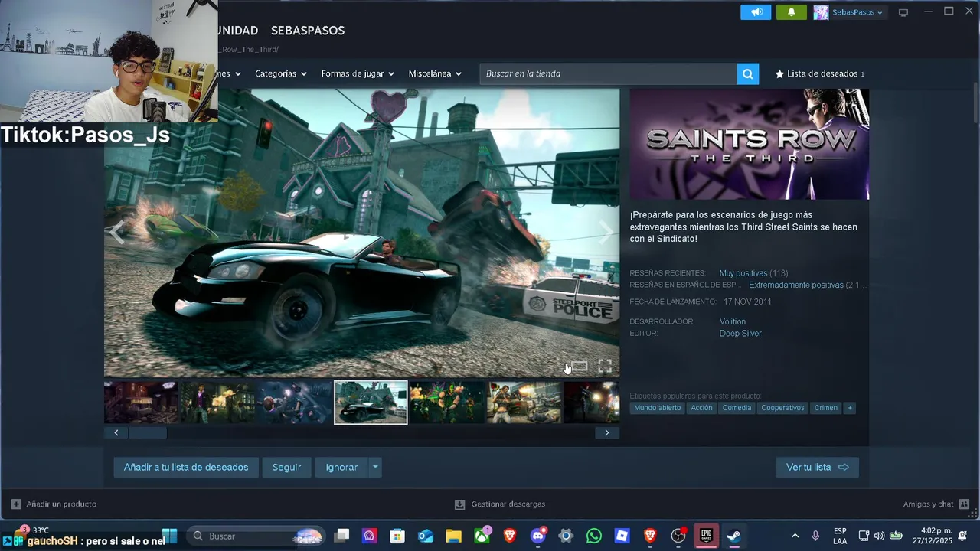
Task: Open WhatsApp from taskbar
Action: click(594, 536)
